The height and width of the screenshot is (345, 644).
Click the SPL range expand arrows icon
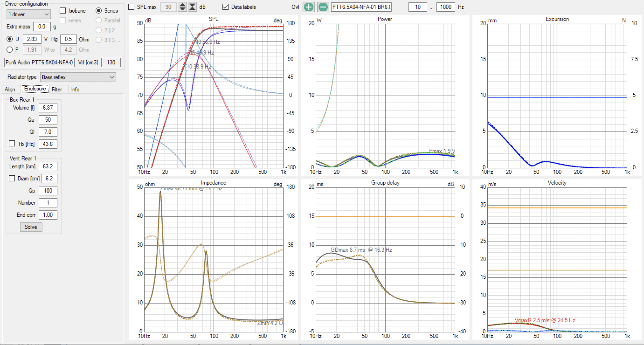tap(182, 7)
